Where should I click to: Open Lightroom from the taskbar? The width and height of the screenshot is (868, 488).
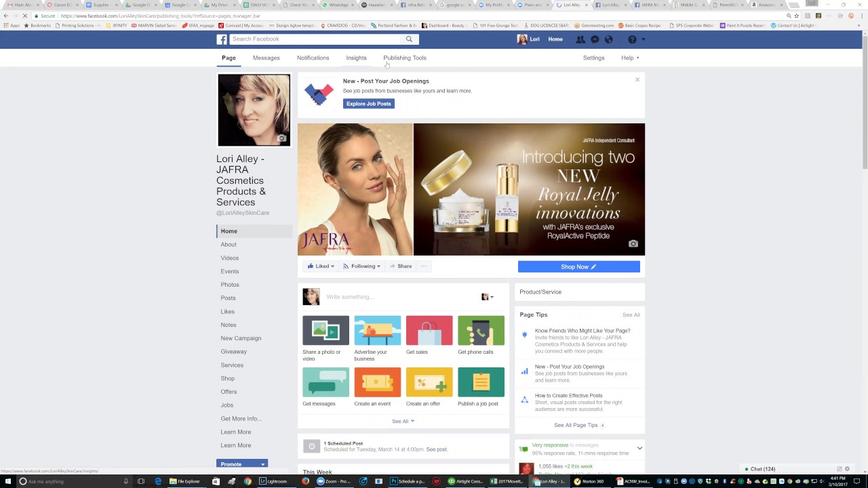[x=274, y=481]
